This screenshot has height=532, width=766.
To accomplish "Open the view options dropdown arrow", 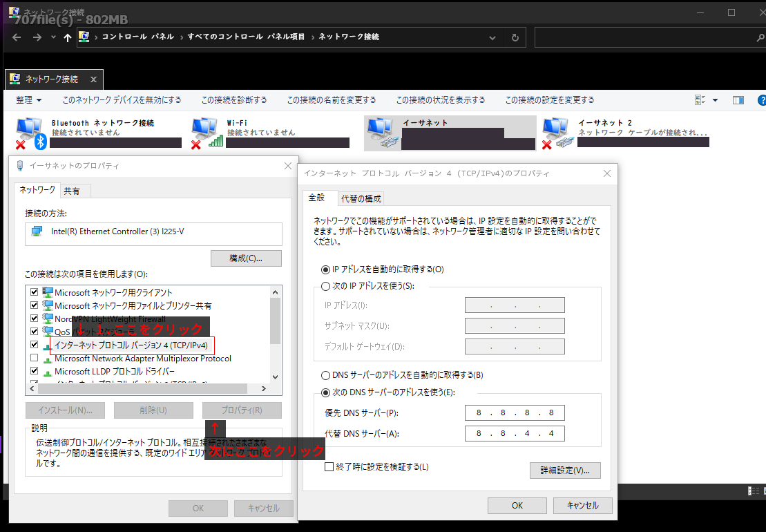I will (x=715, y=100).
